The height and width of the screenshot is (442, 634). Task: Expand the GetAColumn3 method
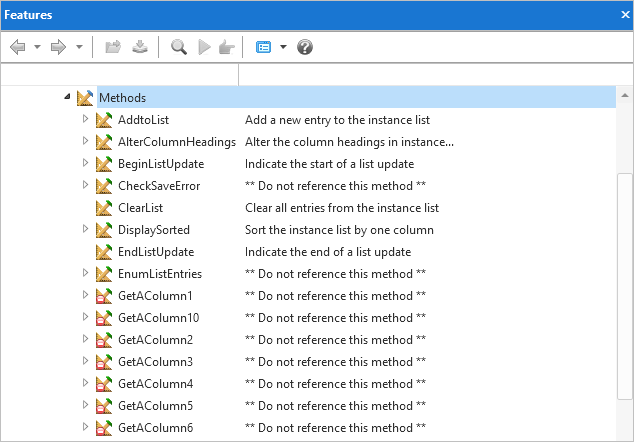(x=85, y=360)
